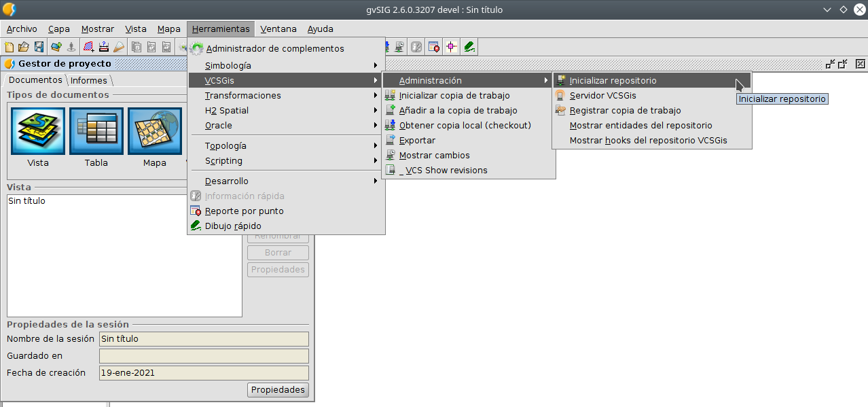Screen dimensions: 868x407
Task: Click the session Propiedades button
Action: pyautogui.click(x=278, y=390)
